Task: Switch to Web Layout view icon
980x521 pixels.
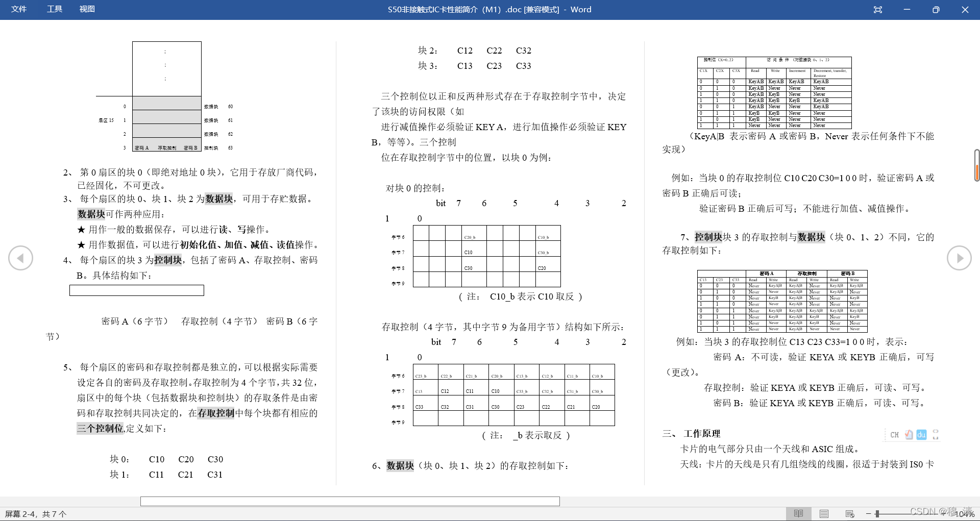Action: pos(850,514)
